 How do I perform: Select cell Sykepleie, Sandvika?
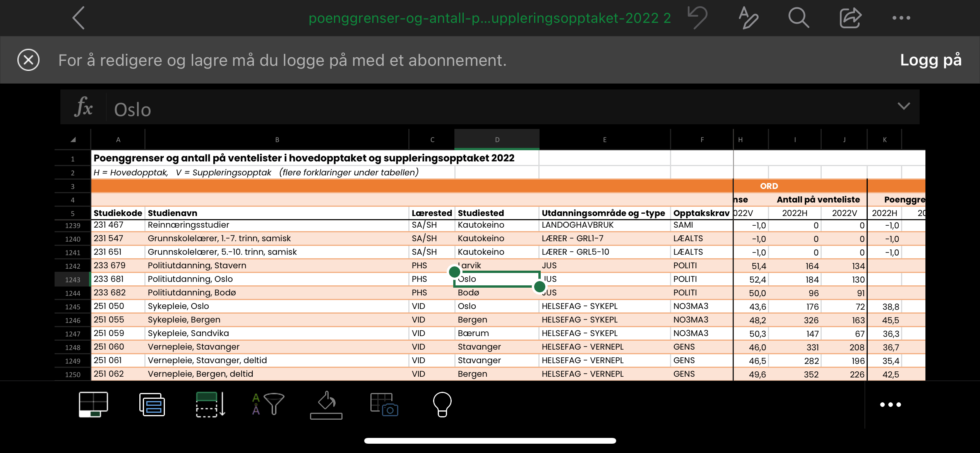pos(277,333)
